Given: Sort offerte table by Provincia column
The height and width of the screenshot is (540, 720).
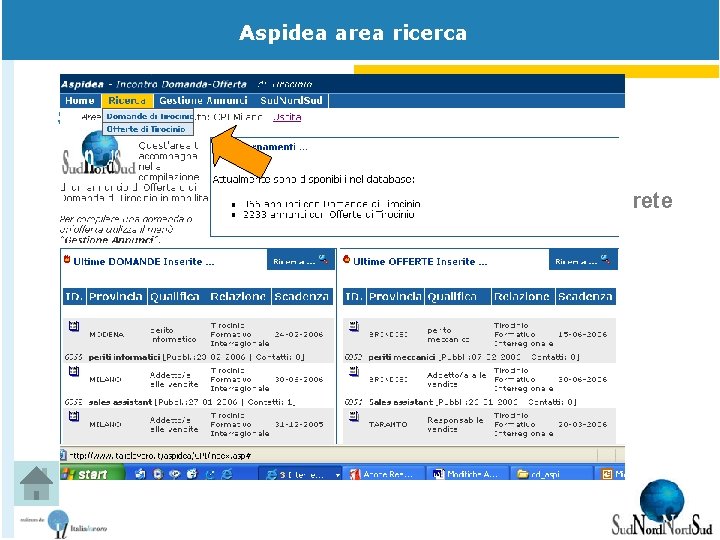Looking at the screenshot, I should click(x=395, y=297).
